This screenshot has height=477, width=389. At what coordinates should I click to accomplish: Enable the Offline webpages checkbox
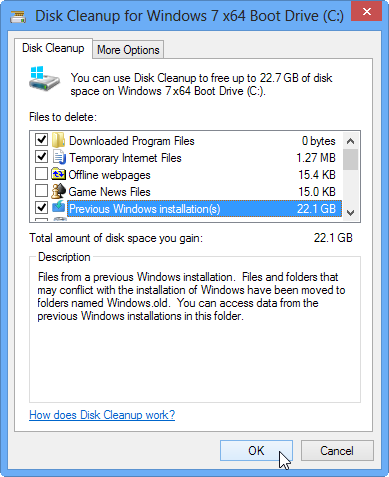(x=41, y=173)
